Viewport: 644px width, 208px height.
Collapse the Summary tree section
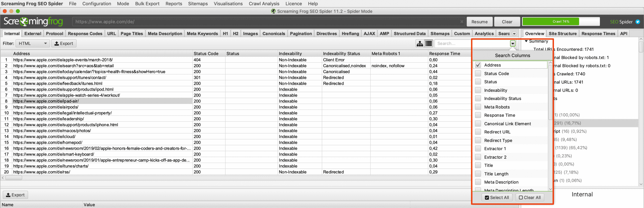tap(526, 41)
